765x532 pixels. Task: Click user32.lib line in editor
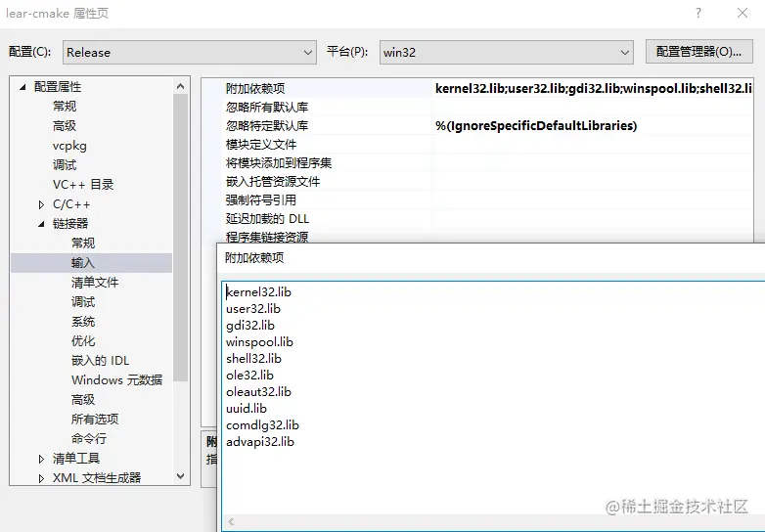click(x=253, y=309)
